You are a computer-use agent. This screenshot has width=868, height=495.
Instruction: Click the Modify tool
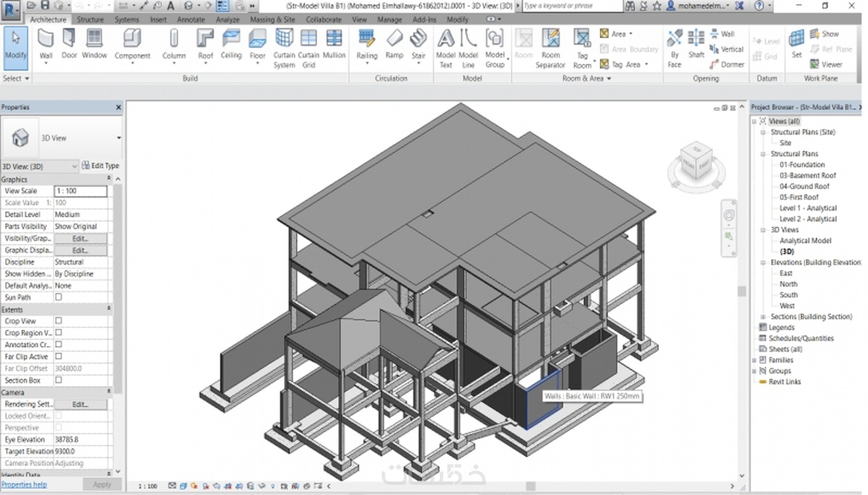click(16, 48)
